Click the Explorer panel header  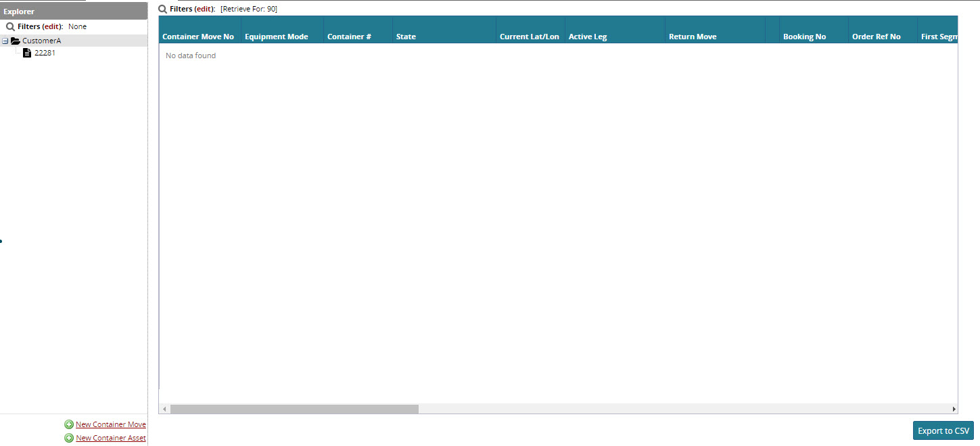[x=74, y=11]
